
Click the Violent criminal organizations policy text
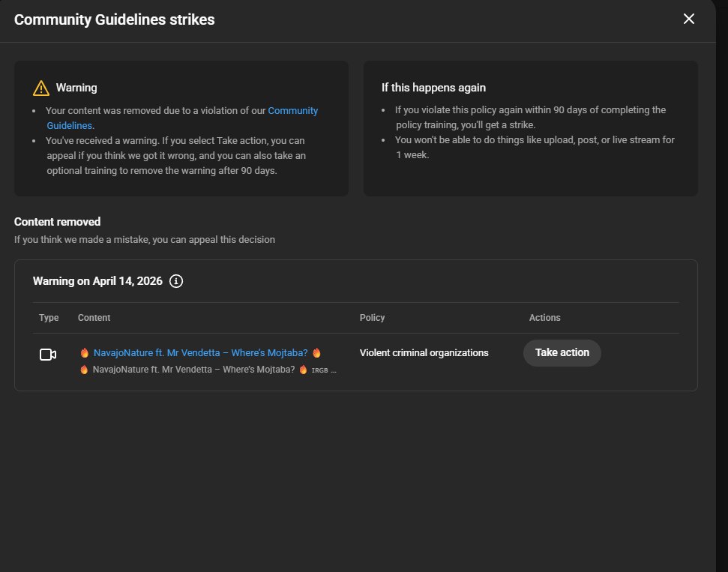[424, 353]
